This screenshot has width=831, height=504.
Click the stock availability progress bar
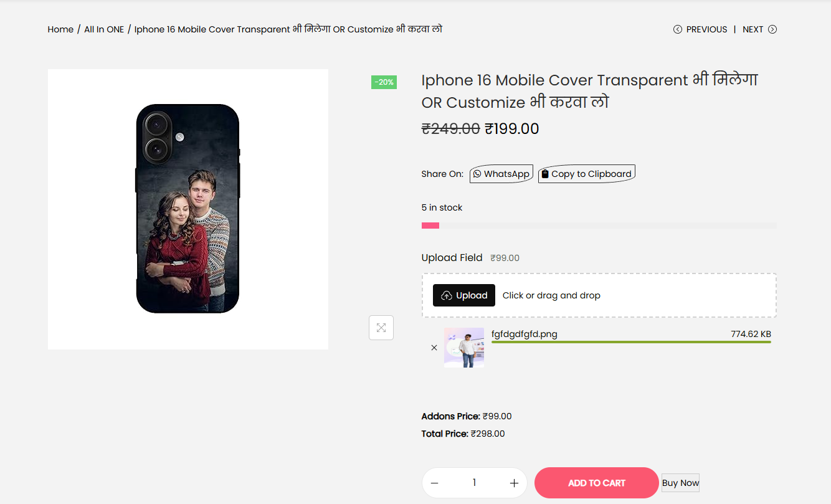point(598,225)
